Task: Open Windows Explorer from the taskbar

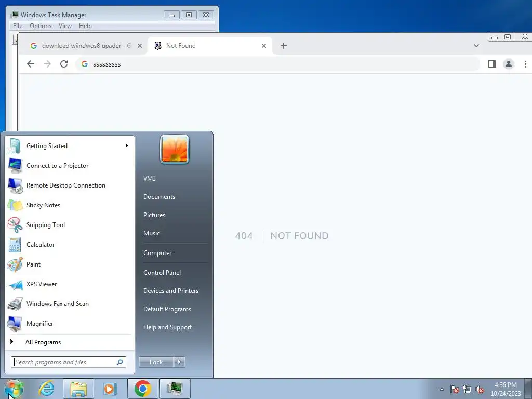Action: (x=78, y=389)
